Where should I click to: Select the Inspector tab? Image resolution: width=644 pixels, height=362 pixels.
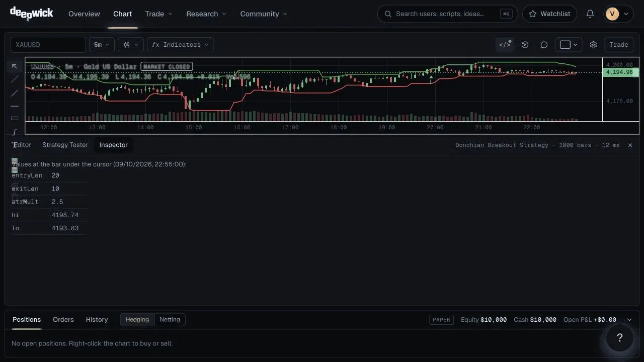coord(113,145)
